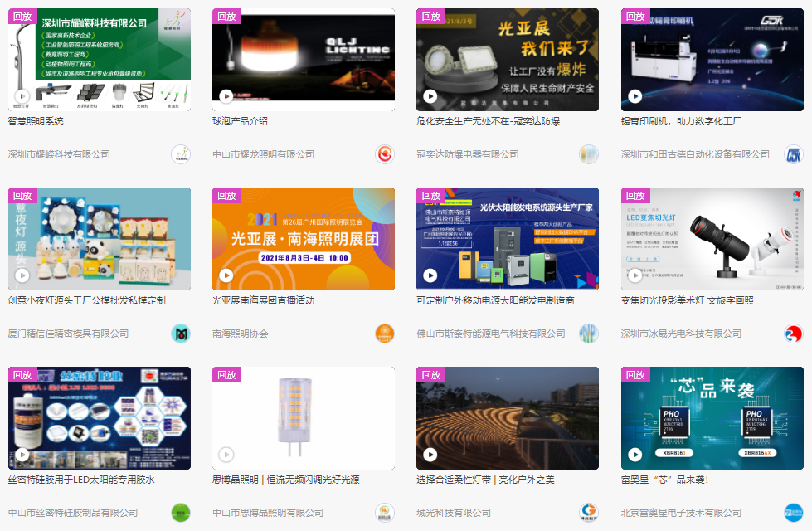Click title 思博晶照明｜恒流无频闪调光好光源

[x=286, y=480]
